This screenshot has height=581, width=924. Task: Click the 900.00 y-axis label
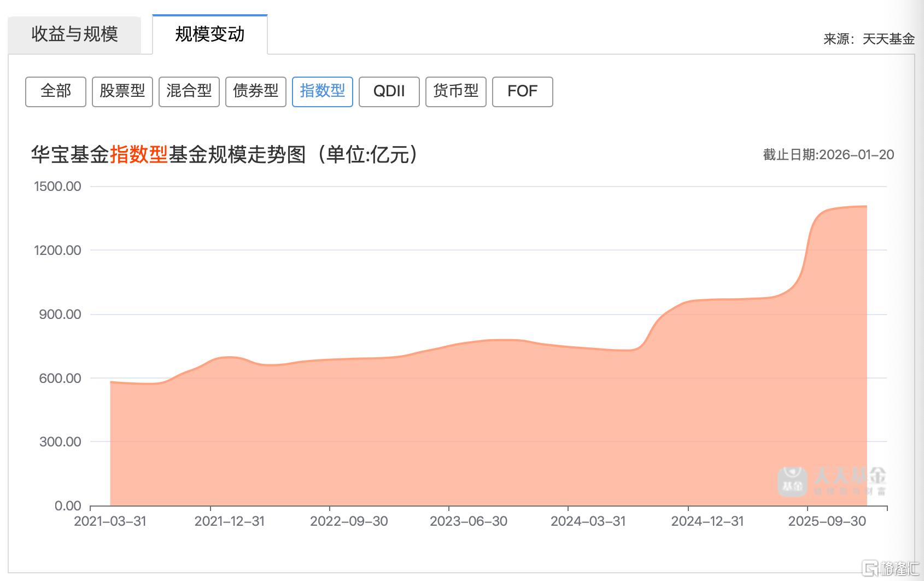coord(60,315)
